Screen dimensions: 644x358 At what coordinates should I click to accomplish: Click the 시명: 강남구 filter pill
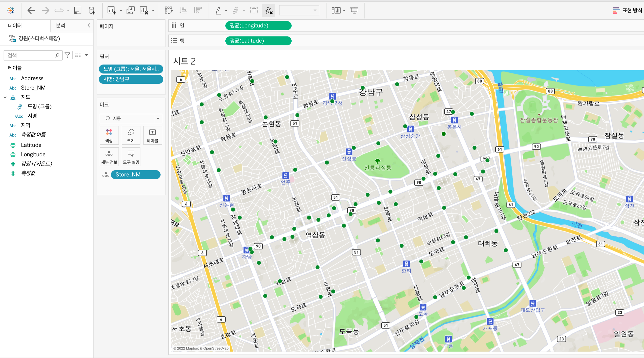(131, 79)
